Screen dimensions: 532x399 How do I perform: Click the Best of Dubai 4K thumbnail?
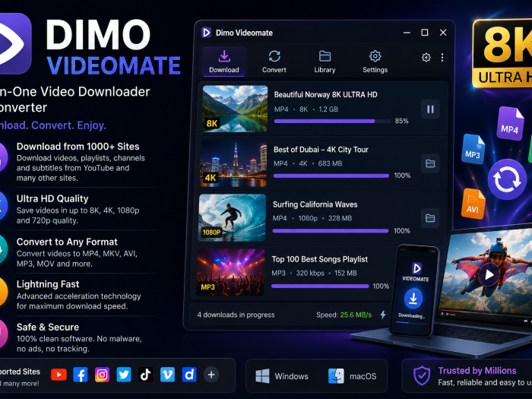point(234,163)
